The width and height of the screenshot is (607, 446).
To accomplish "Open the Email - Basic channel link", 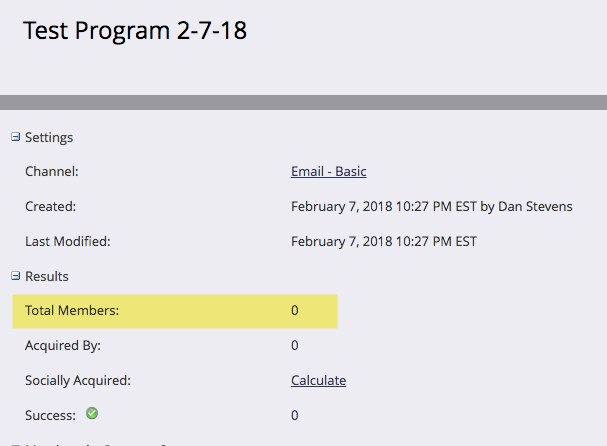I will tap(328, 172).
